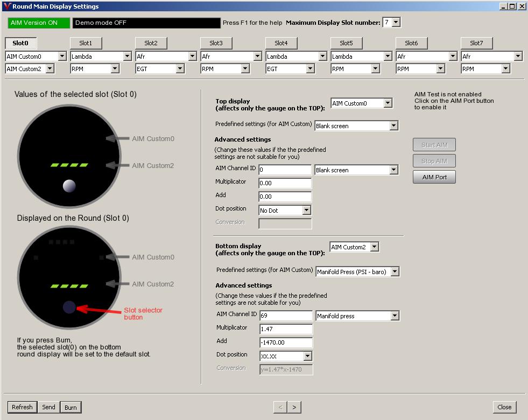Switch to Slot4 tab button
The image size is (528, 420).
[281, 43]
